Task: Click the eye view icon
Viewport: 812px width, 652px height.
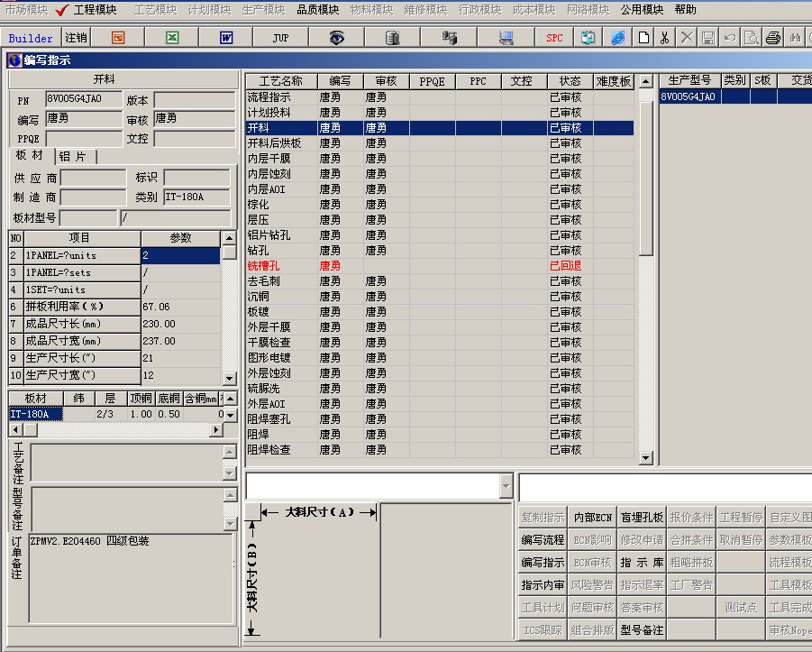Action: click(337, 38)
